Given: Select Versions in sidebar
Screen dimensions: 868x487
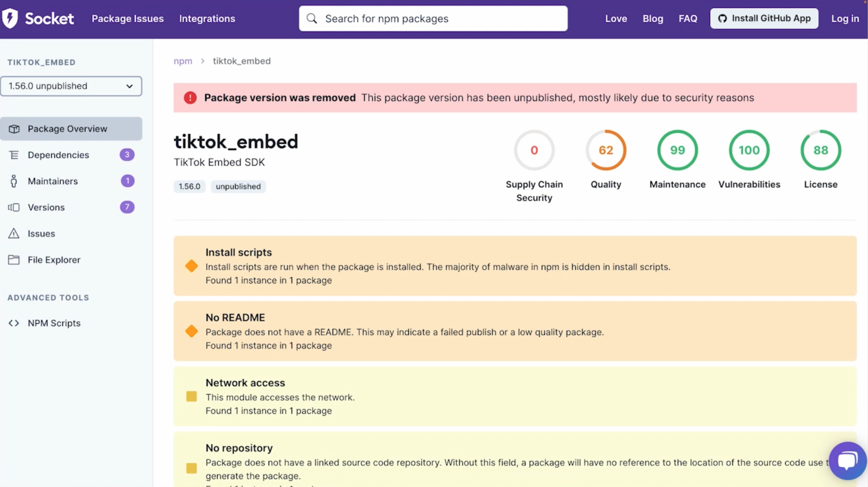Looking at the screenshot, I should coord(71,207).
